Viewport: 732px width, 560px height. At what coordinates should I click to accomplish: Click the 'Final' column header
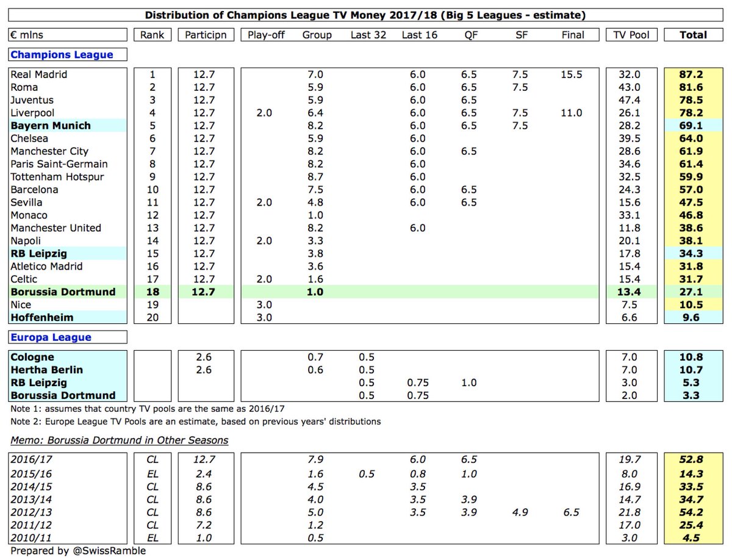[572, 35]
